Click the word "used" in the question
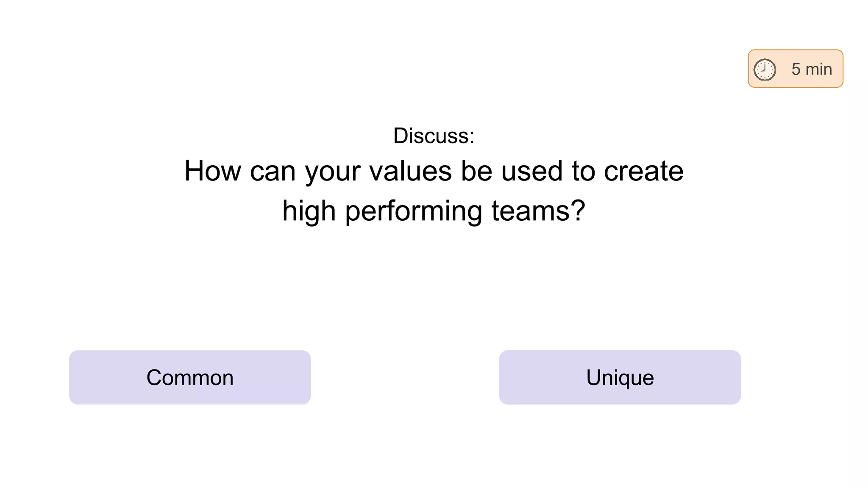868x488 pixels. pos(531,171)
